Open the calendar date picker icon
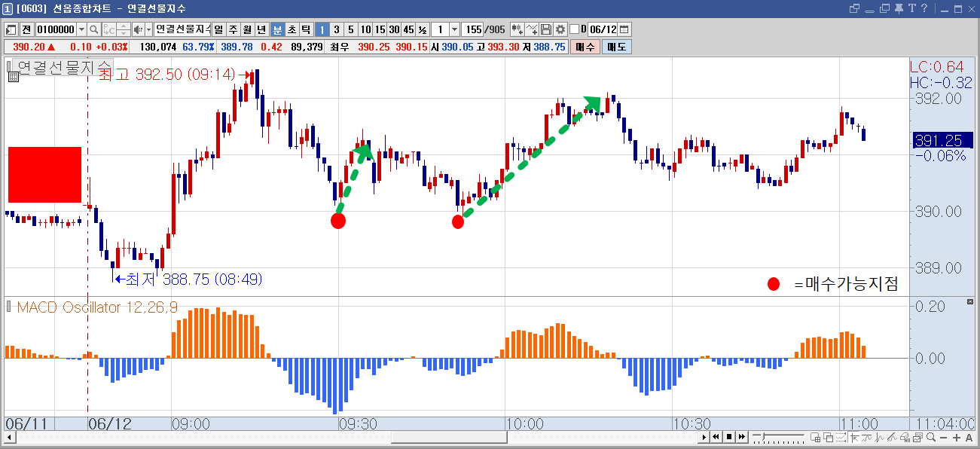980x449 pixels. click(x=624, y=29)
